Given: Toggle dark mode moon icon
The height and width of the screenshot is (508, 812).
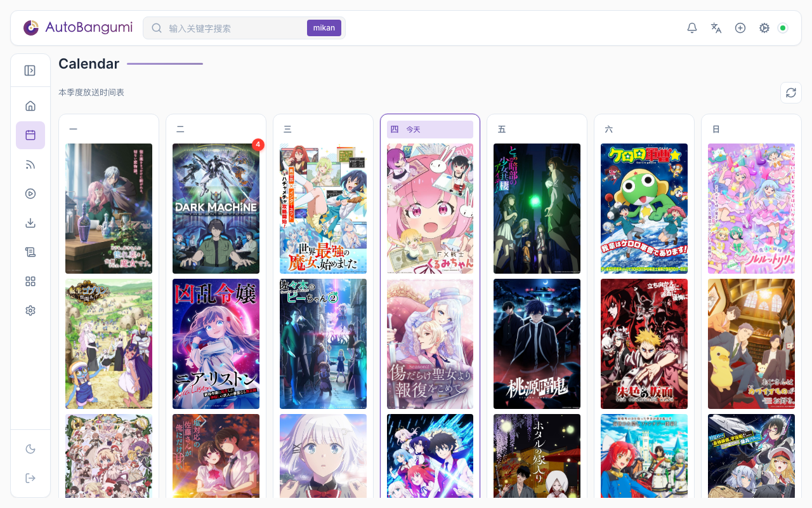Looking at the screenshot, I should click(30, 449).
